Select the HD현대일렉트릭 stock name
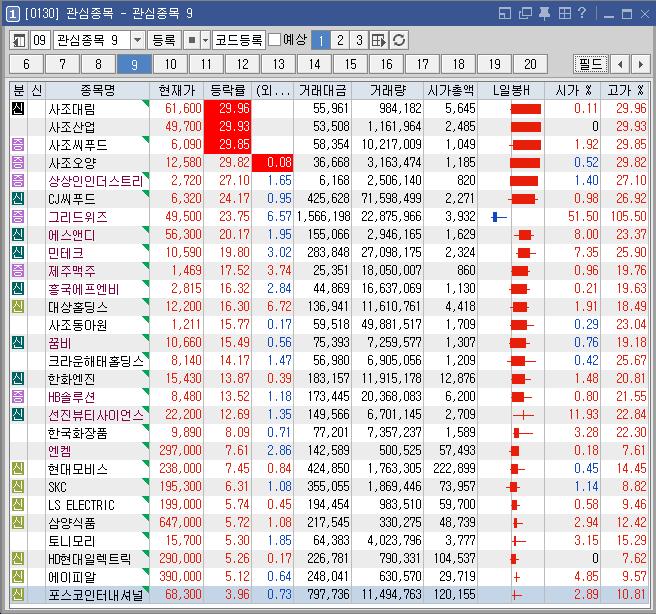The width and height of the screenshot is (656, 614). tap(90, 558)
